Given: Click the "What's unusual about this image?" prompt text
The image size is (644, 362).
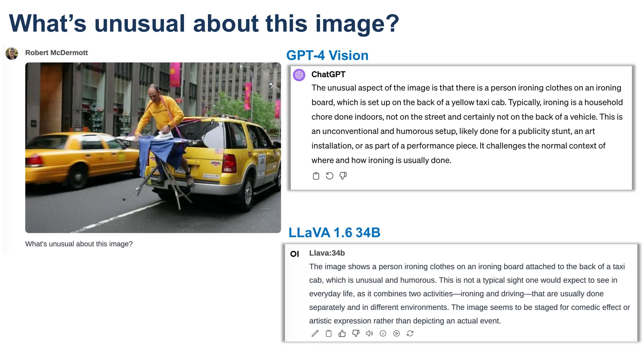Looking at the screenshot, I should 79,244.
